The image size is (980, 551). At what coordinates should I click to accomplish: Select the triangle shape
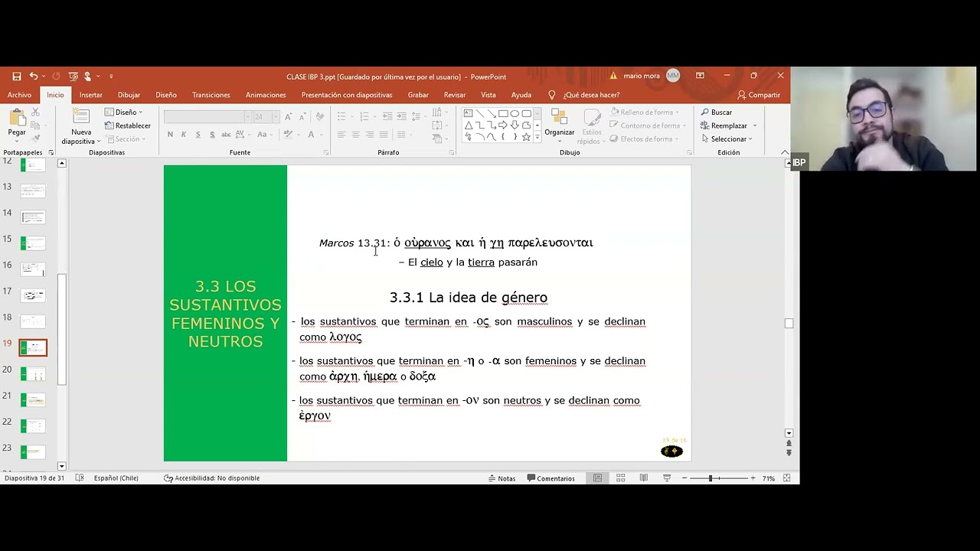coord(468,125)
